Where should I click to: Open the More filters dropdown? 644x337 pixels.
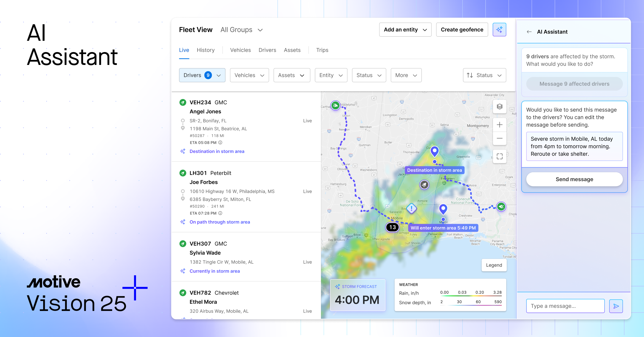[x=406, y=75]
